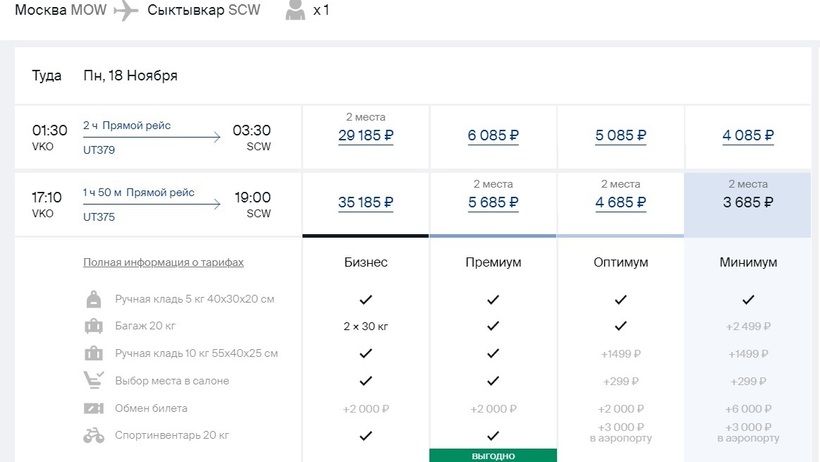
Task: Choose the 4 085 ₽ minimum fare for UT379
Action: tap(748, 135)
